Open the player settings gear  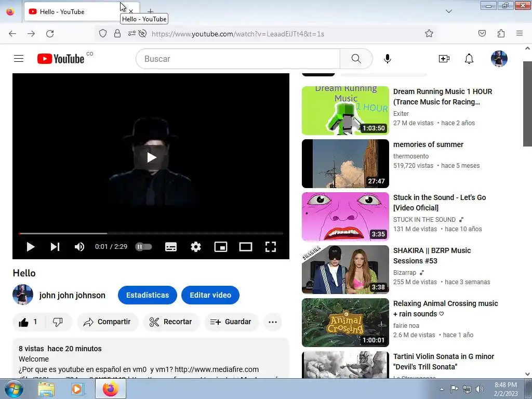pos(196,247)
